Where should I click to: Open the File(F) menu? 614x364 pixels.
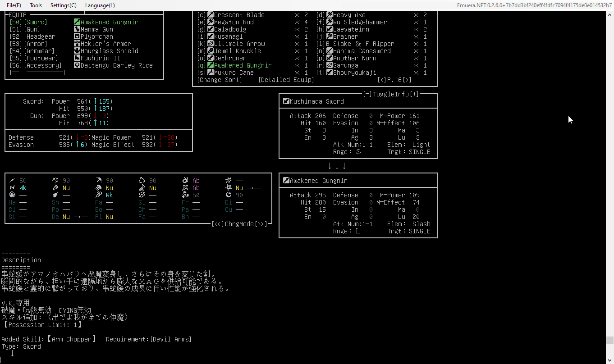[x=14, y=5]
